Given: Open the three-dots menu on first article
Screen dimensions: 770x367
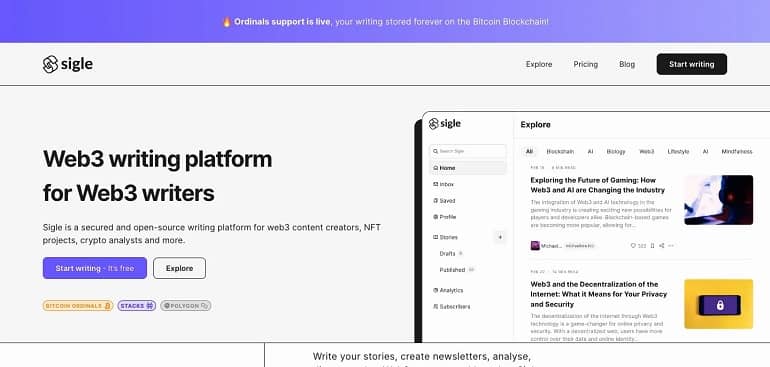Looking at the screenshot, I should (671, 246).
